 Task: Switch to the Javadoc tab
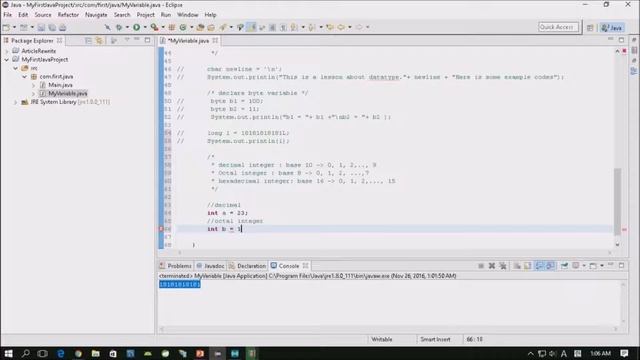click(x=210, y=266)
